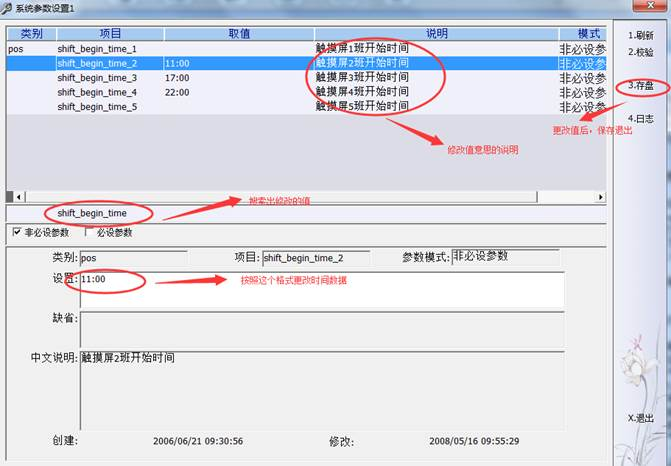671x466 pixels.
Task: Click the window icon in title bar
Action: [7, 7]
